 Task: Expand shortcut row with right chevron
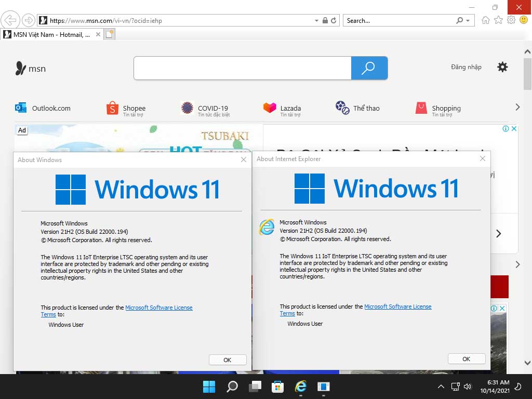point(517,107)
